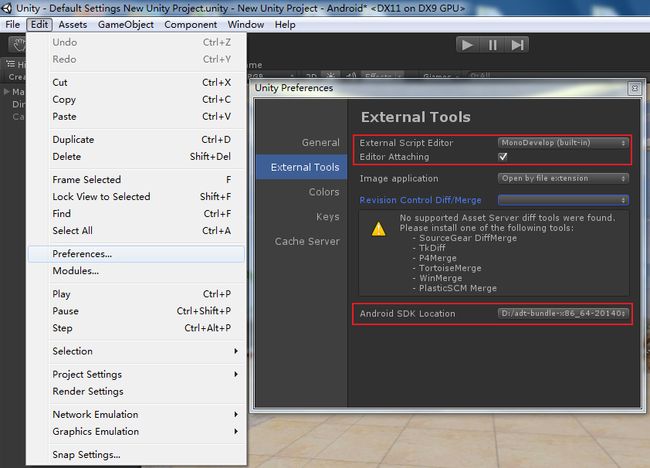Click the SourceGear DiffMerge text line

(x=468, y=238)
